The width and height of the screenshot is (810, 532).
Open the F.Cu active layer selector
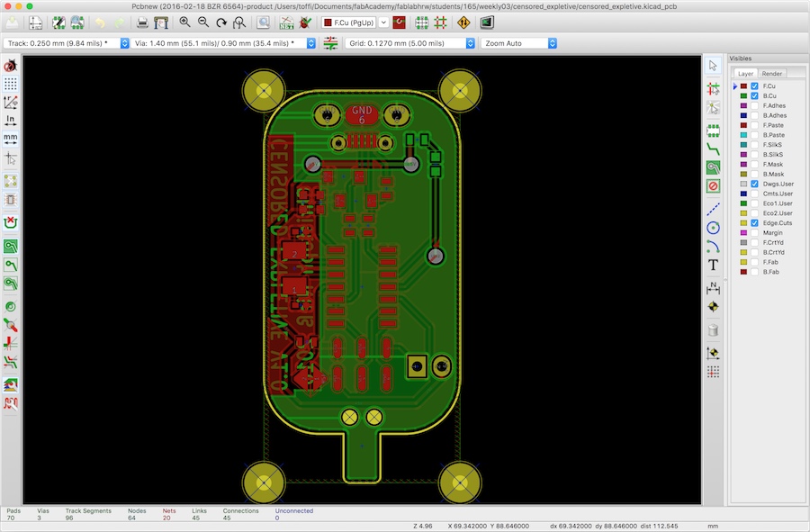pyautogui.click(x=355, y=23)
